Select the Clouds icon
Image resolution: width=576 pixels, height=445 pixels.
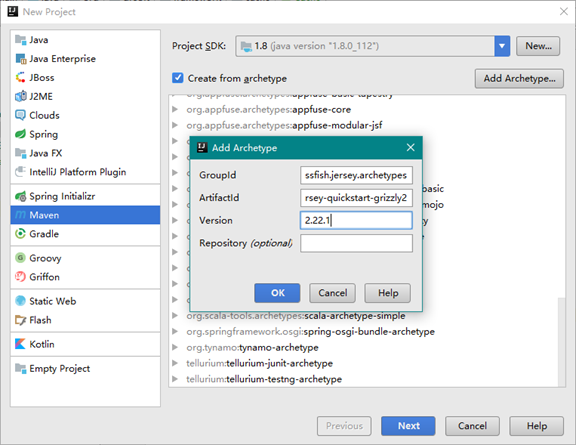(21, 115)
